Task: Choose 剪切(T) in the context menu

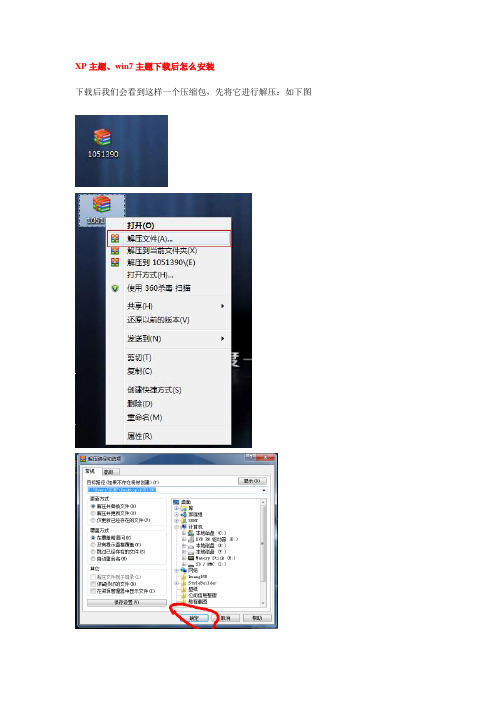Action: 168,357
